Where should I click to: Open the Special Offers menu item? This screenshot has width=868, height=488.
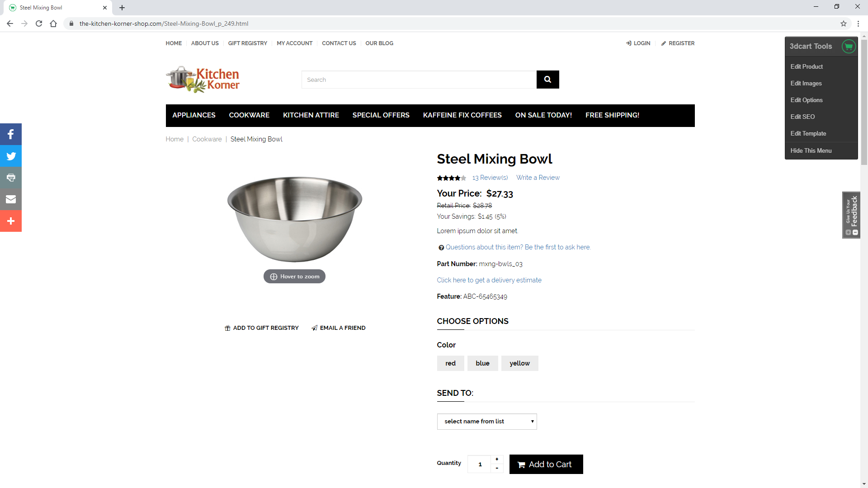381,115
